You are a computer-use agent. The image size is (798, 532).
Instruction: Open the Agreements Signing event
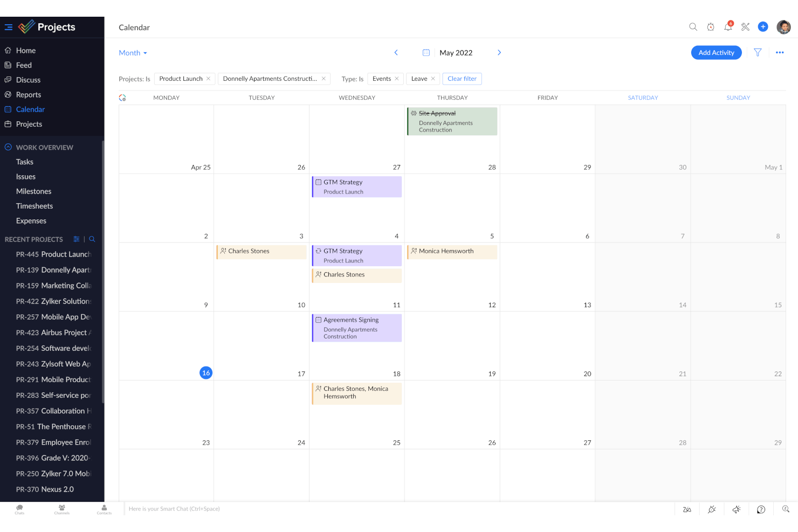point(356,328)
